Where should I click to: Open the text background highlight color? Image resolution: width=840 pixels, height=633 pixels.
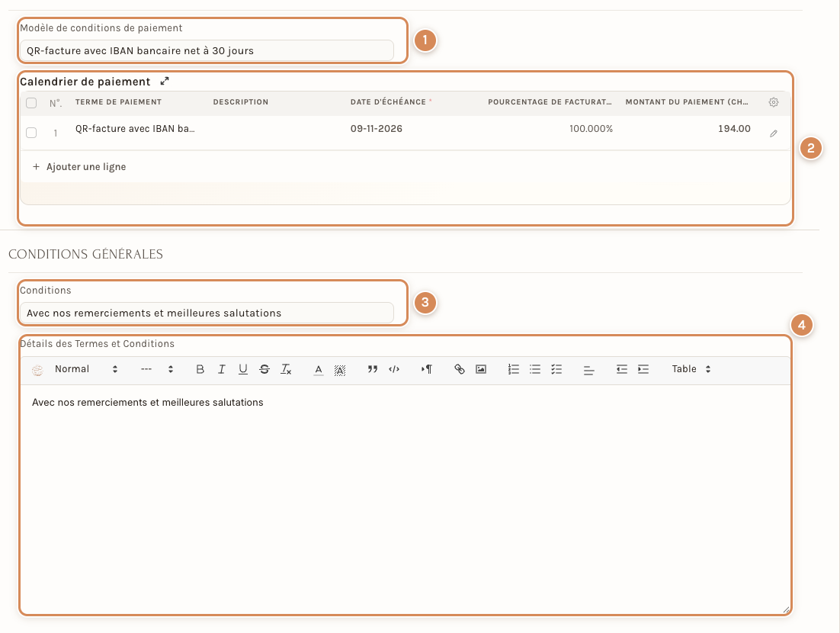point(340,369)
